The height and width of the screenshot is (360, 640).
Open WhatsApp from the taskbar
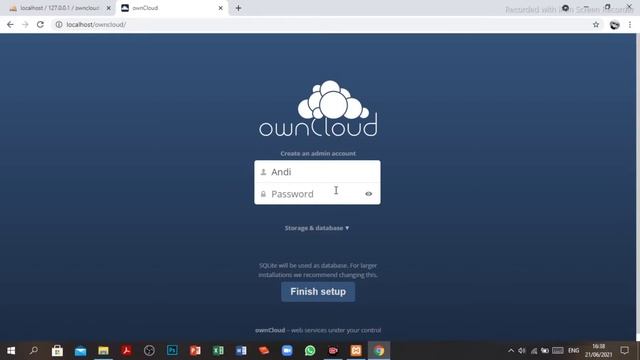tap(310, 351)
